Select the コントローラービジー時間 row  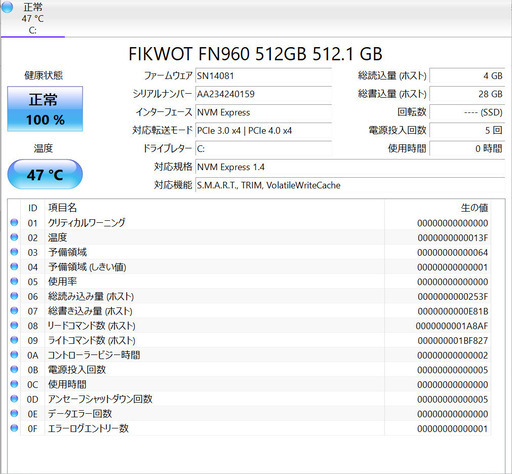coord(248,355)
